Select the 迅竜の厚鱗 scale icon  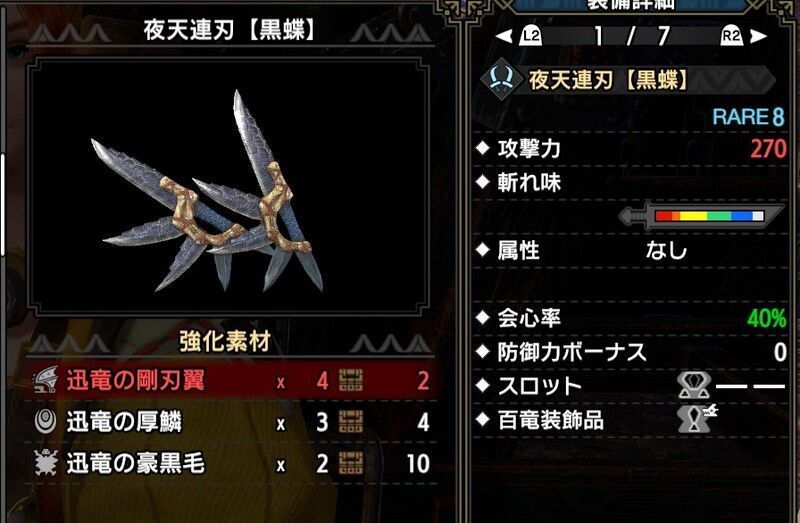pyautogui.click(x=45, y=421)
